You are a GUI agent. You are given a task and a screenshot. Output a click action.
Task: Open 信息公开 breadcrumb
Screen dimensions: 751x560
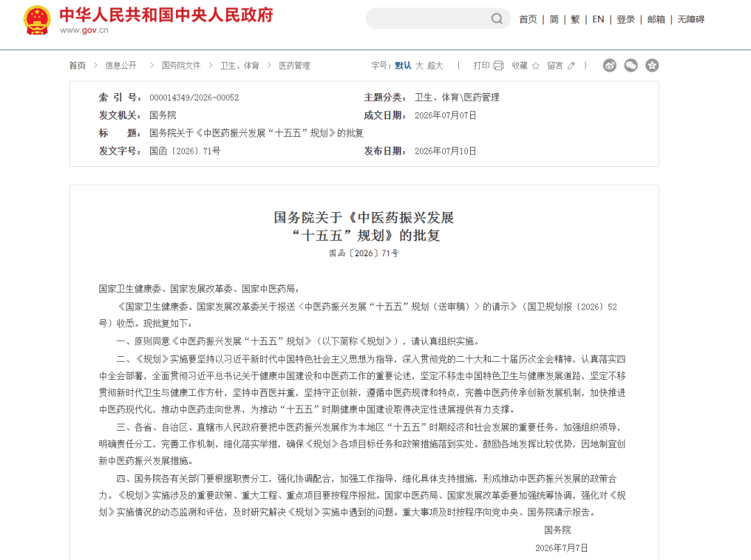click(121, 65)
